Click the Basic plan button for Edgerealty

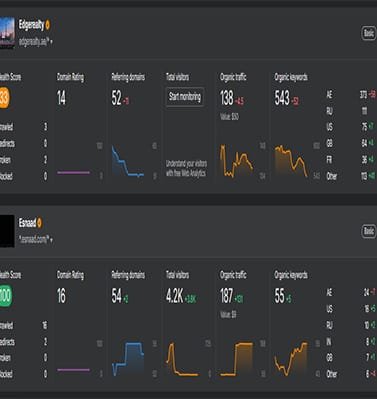369,33
